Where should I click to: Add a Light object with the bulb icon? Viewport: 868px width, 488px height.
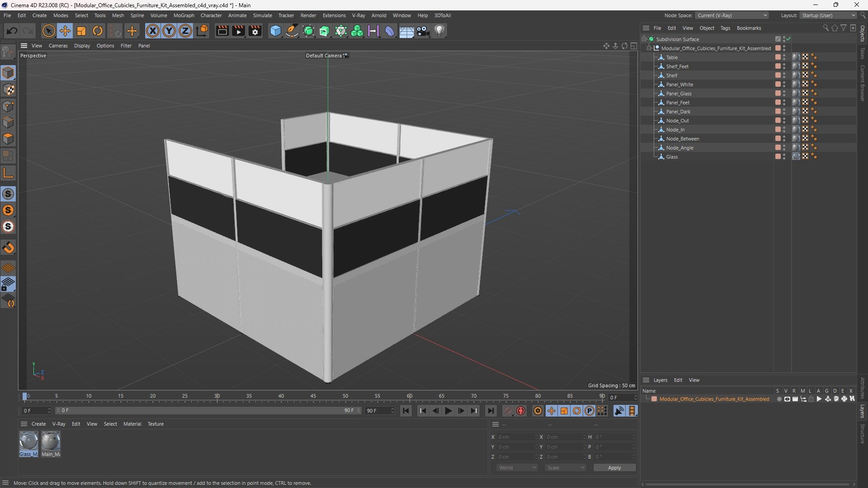pyautogui.click(x=439, y=31)
